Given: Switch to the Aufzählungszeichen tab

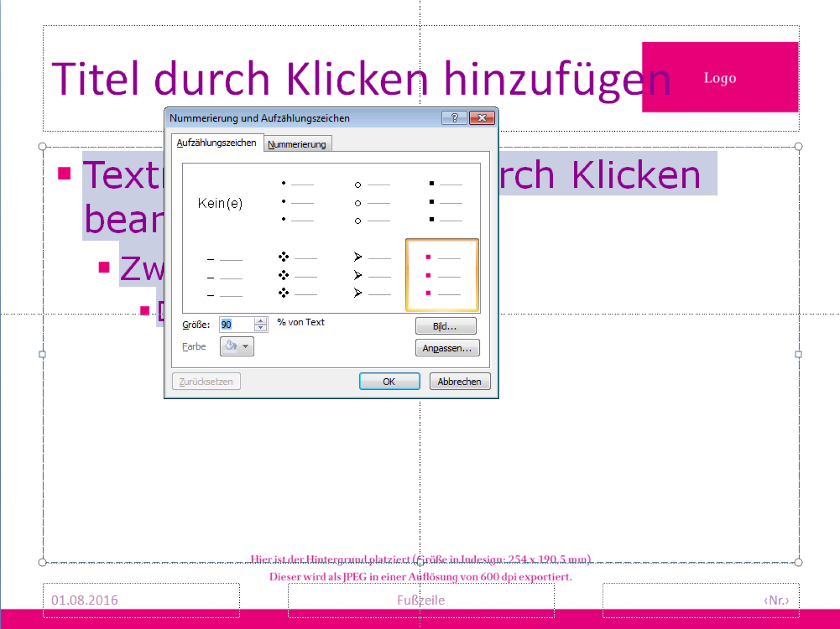Looking at the screenshot, I should (216, 143).
